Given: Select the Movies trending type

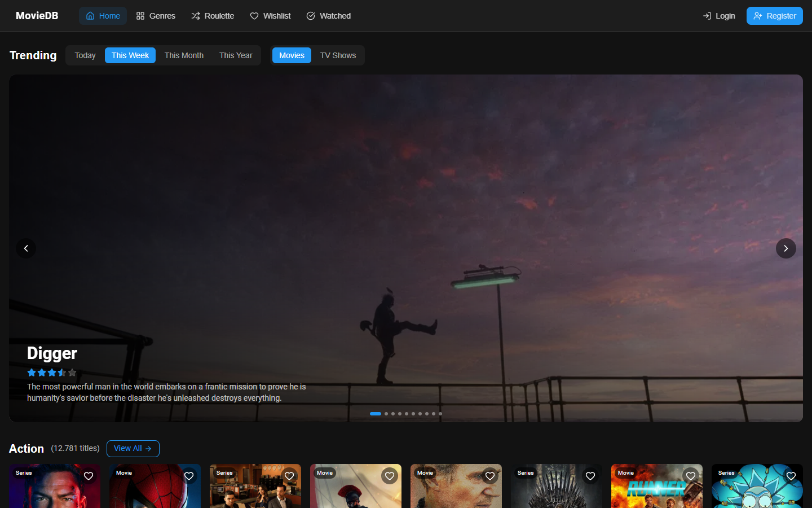Looking at the screenshot, I should (x=292, y=55).
